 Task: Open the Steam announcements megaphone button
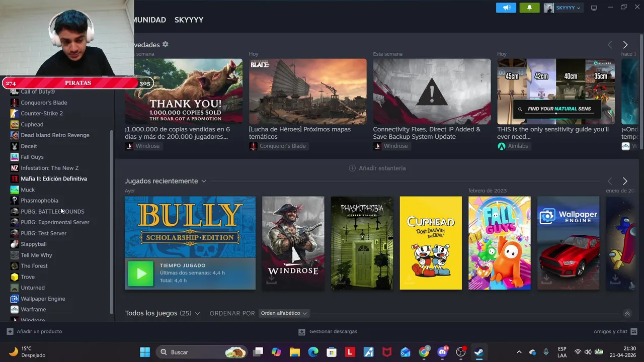[506, 8]
